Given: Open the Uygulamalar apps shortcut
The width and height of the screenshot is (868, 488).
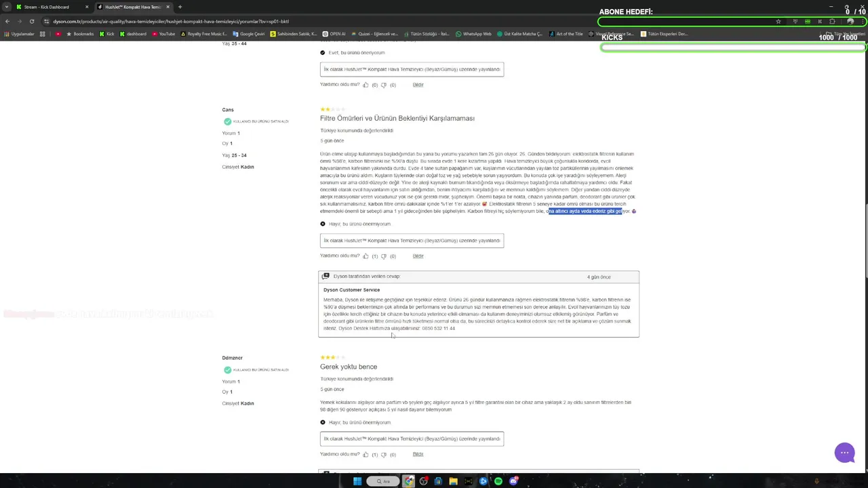Looking at the screenshot, I should [x=18, y=34].
